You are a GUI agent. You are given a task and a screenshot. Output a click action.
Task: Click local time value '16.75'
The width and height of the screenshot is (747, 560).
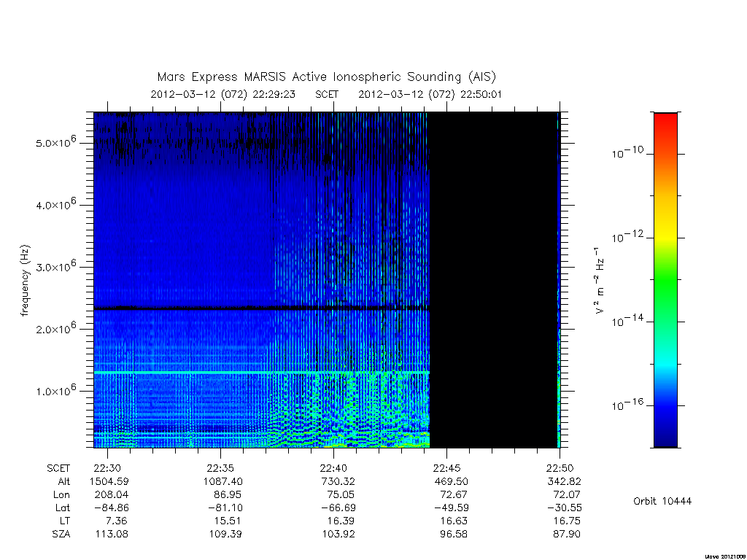[x=567, y=521]
